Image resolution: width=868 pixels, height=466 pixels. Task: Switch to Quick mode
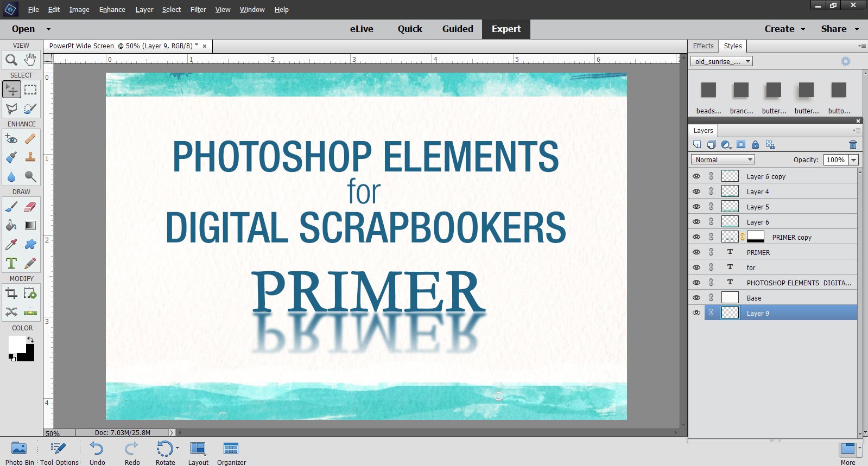tap(410, 29)
